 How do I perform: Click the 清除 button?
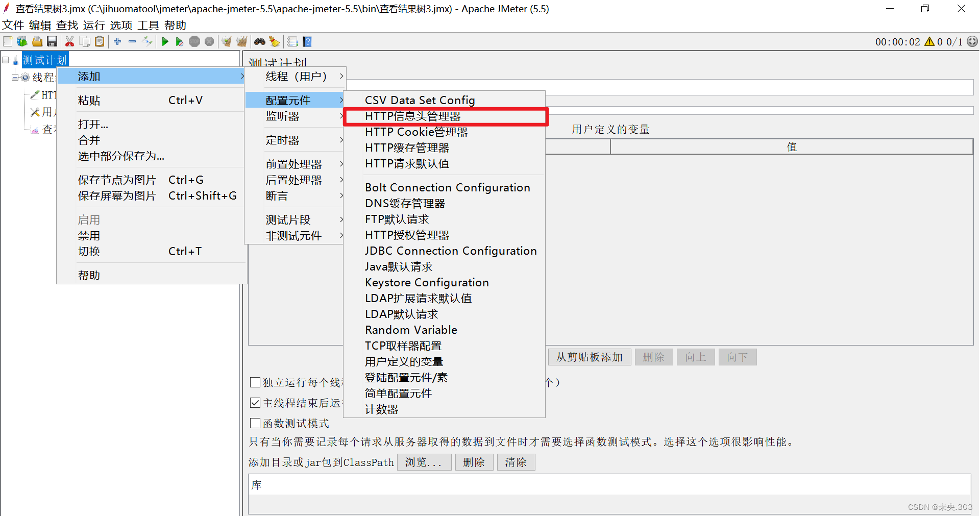pos(516,462)
